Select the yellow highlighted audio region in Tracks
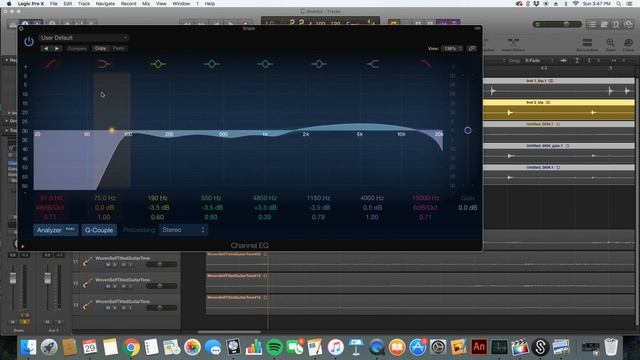This screenshot has width=640, height=360. click(559, 109)
